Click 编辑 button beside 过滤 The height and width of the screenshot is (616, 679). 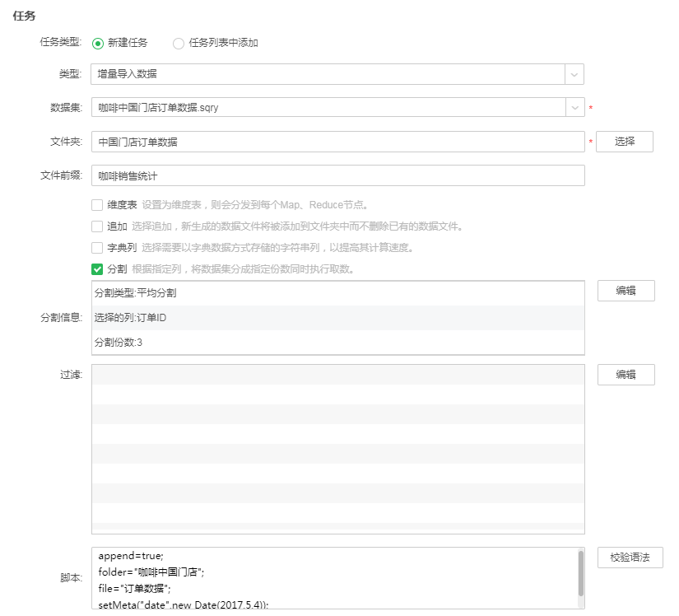(x=626, y=374)
